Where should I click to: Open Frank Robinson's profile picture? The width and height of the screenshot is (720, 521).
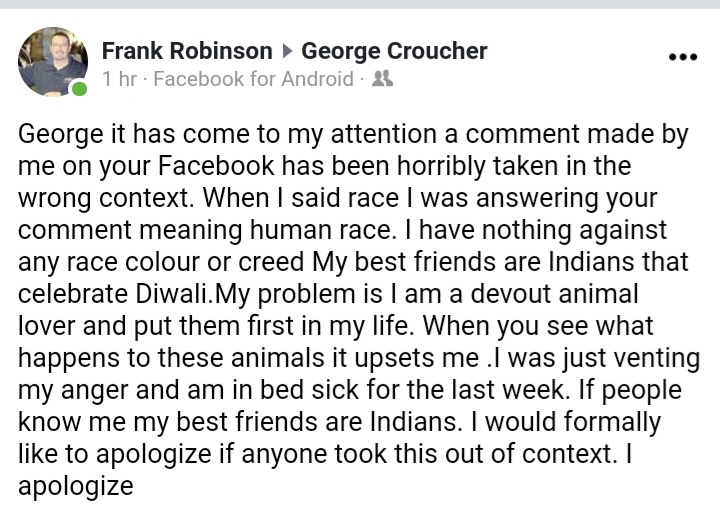pos(52,62)
